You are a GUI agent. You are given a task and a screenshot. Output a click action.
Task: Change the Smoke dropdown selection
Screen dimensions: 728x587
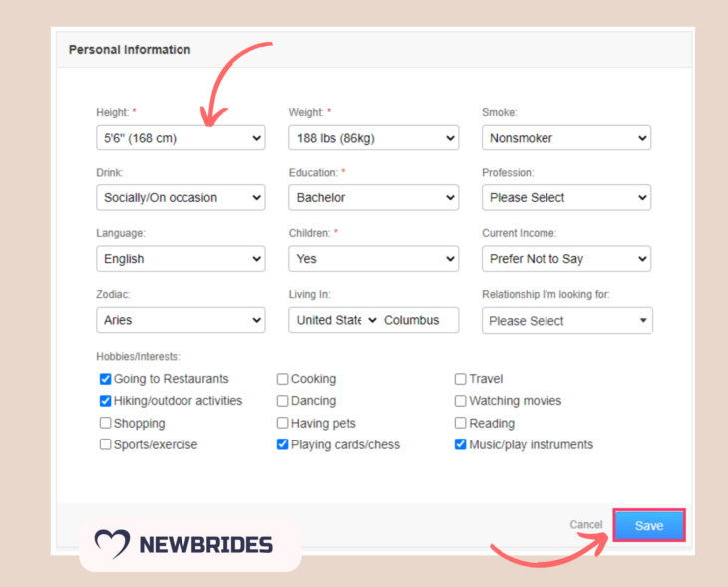[x=565, y=138]
